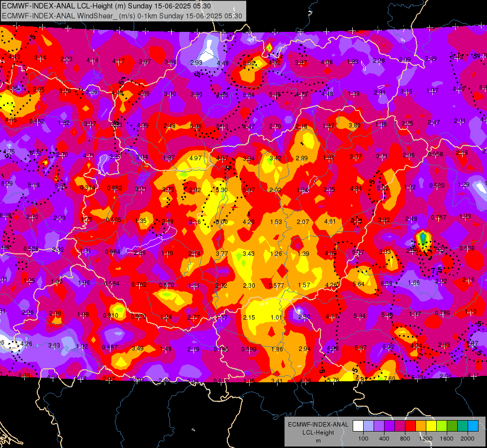
Task: Click the legend label 1600
Action: (x=447, y=439)
